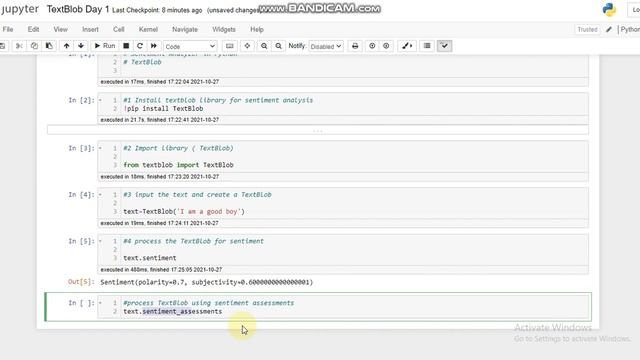Open the Notify Disabled dropdown
The image size is (640, 360).
(x=326, y=47)
